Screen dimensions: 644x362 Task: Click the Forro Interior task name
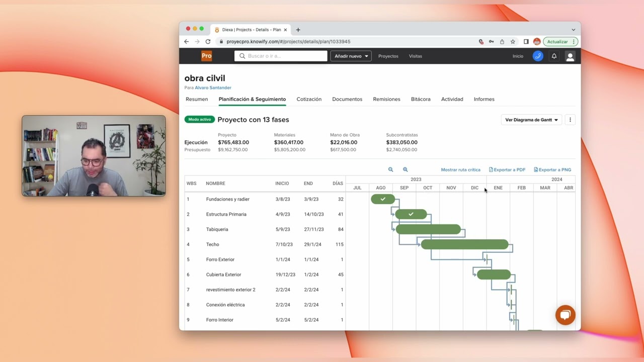tap(219, 320)
